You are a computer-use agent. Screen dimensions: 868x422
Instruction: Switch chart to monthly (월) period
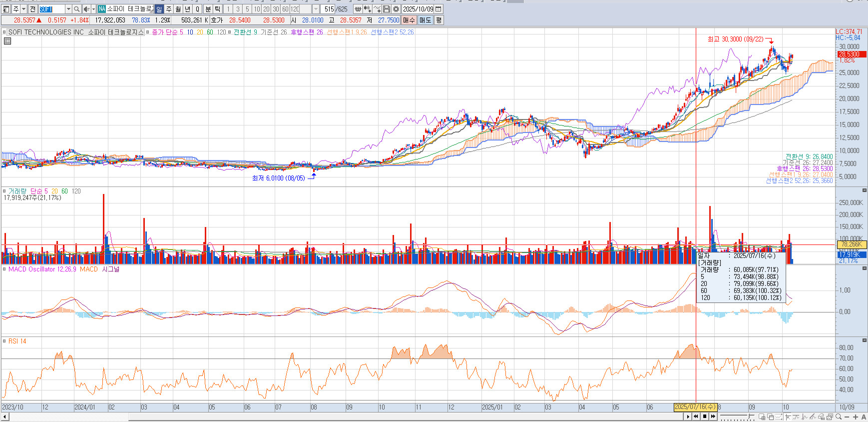[x=178, y=9]
